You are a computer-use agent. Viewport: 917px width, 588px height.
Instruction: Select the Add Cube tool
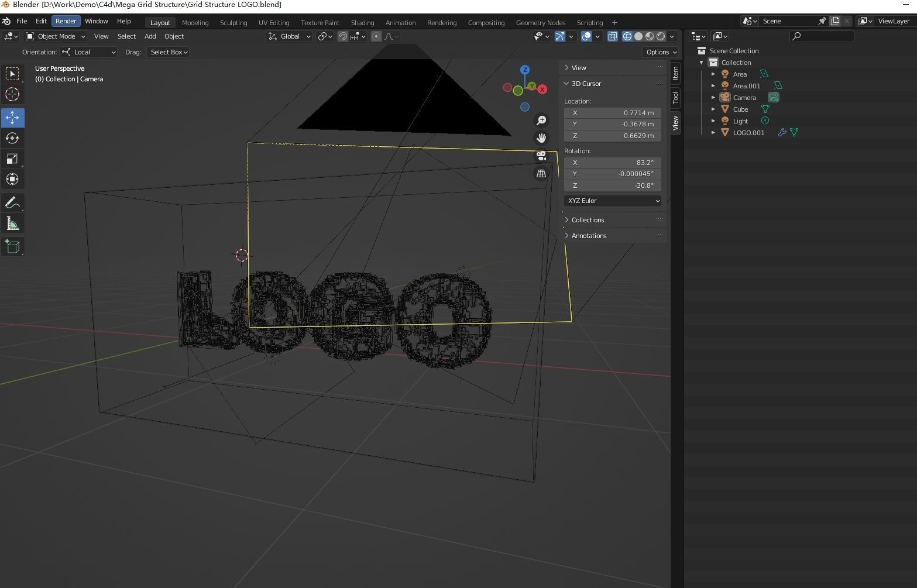[12, 247]
